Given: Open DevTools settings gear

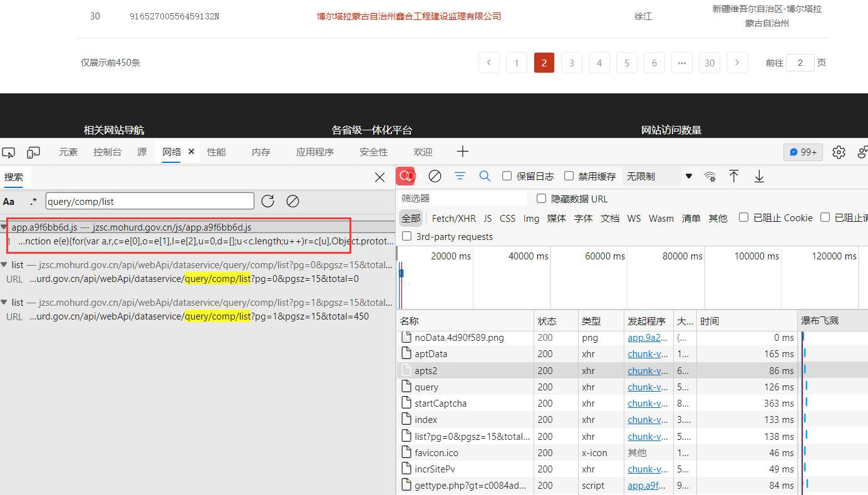Looking at the screenshot, I should [839, 152].
